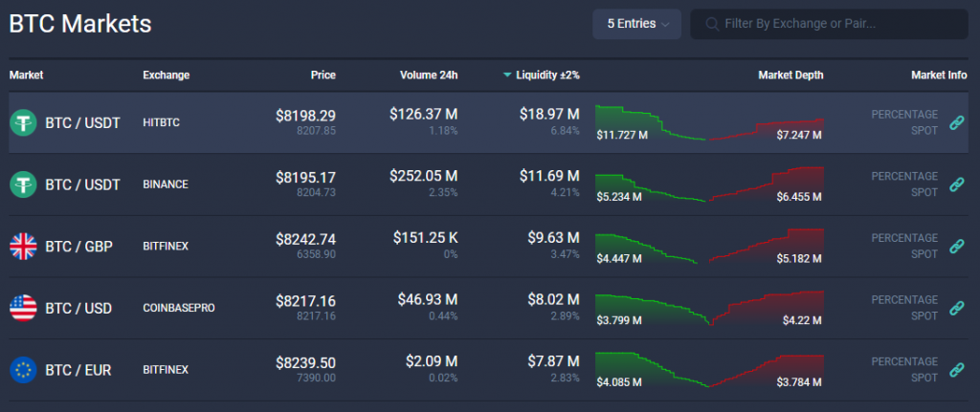
Task: Sort by the Volume 24h column
Action: click(x=429, y=75)
